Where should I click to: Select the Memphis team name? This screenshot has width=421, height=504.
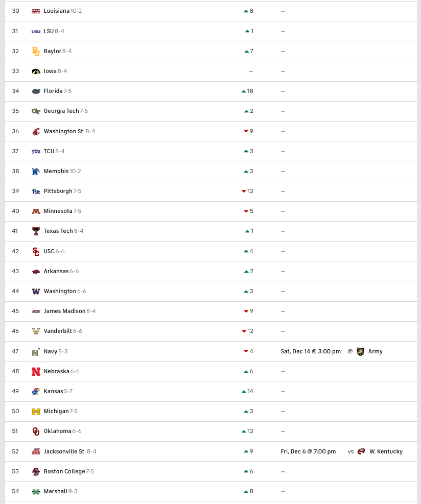tap(56, 171)
